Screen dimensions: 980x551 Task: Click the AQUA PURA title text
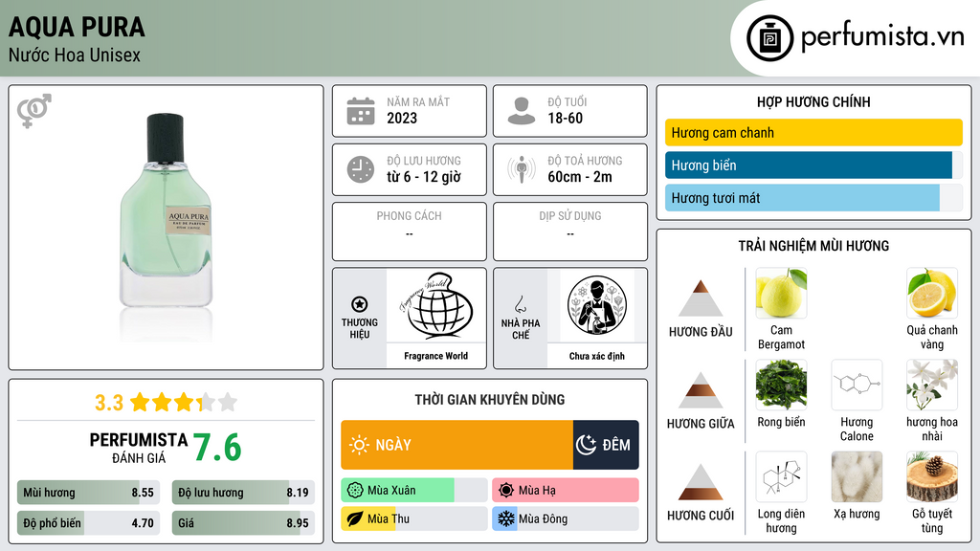pyautogui.click(x=77, y=27)
